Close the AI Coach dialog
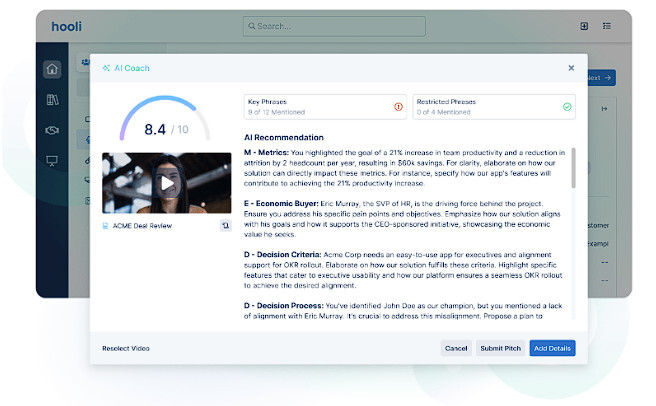Image resolution: width=656 pixels, height=406 pixels. point(571,68)
